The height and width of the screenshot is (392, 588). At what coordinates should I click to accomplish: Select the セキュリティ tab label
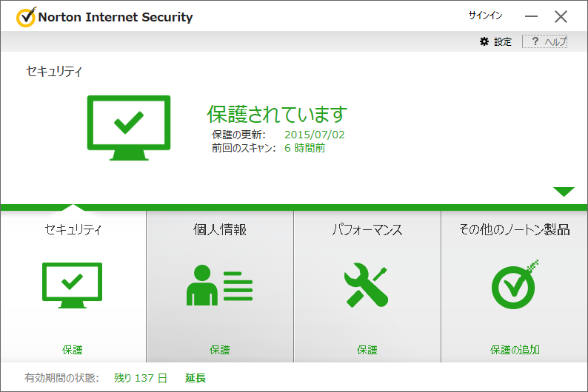[73, 229]
